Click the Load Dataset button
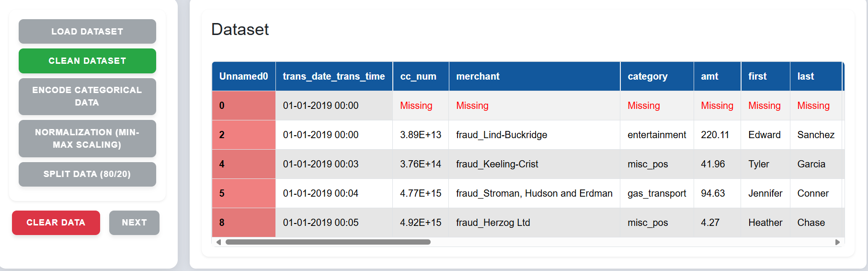 (x=87, y=31)
